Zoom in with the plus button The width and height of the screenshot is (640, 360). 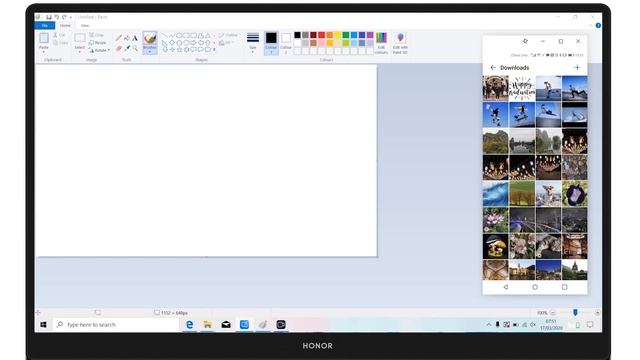(597, 313)
